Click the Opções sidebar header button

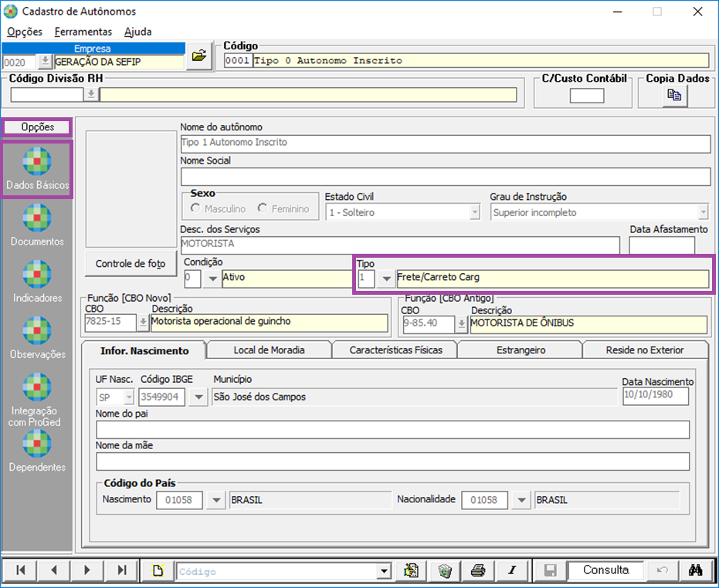point(37,127)
